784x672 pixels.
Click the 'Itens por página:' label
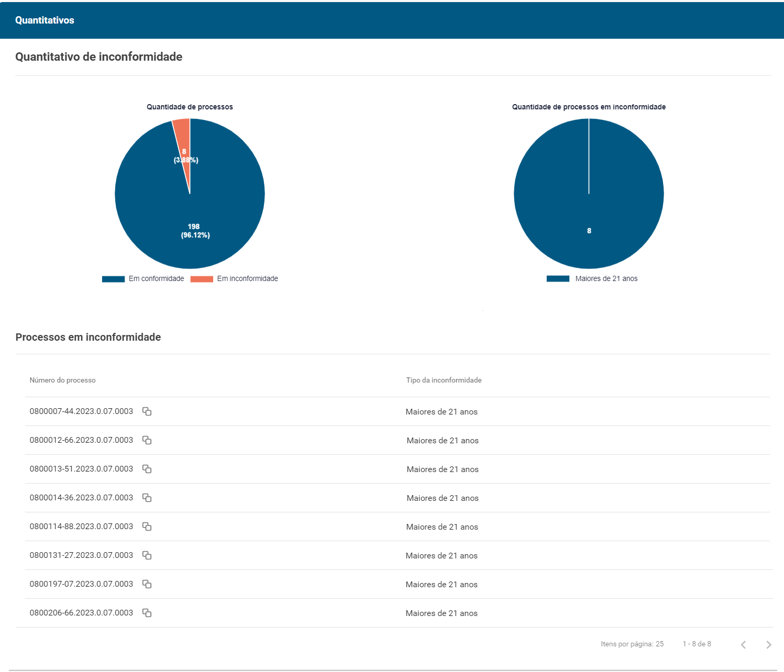coord(627,644)
